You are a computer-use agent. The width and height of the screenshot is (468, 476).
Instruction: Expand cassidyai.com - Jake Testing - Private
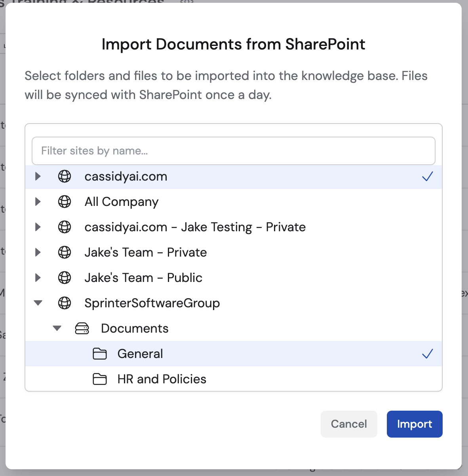(x=38, y=227)
